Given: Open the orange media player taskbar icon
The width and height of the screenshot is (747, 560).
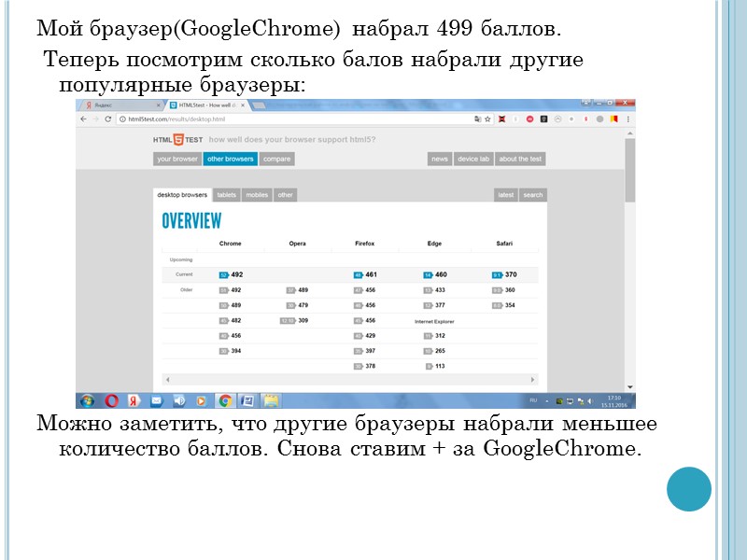Looking at the screenshot, I should tap(202, 401).
